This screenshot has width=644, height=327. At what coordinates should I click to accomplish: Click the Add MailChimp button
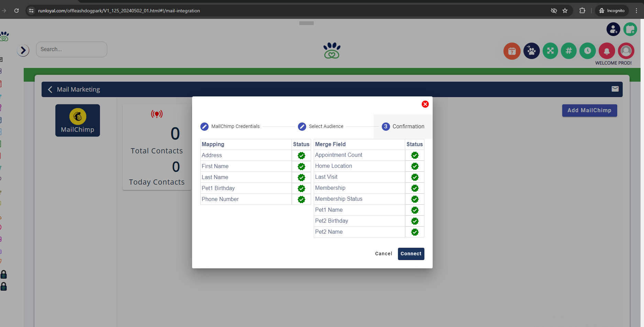click(x=589, y=110)
